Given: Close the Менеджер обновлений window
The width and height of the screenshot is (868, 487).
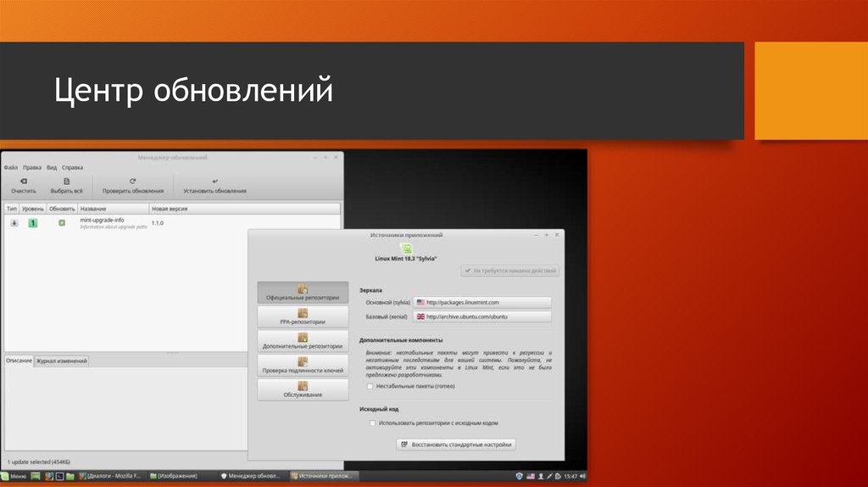Looking at the screenshot, I should [336, 157].
